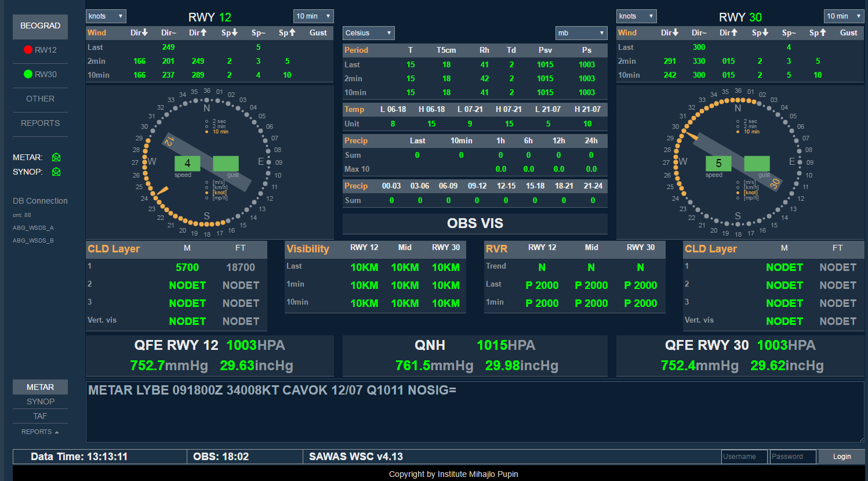Select 2 min averaging on RWY 30 compass
868x481 pixels.
click(x=738, y=126)
